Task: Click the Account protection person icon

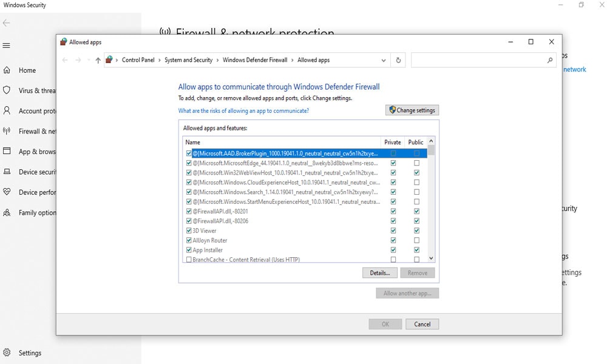Action: click(x=7, y=110)
